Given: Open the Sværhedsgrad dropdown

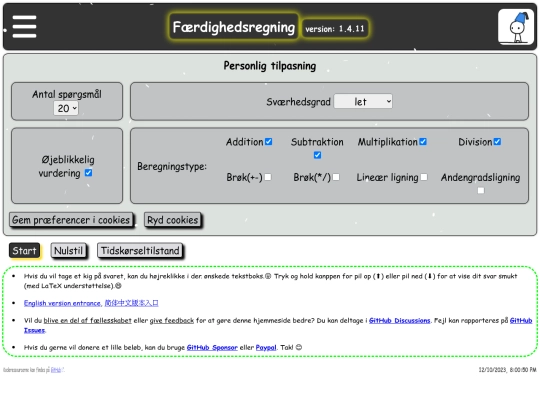Looking at the screenshot, I should click(363, 102).
